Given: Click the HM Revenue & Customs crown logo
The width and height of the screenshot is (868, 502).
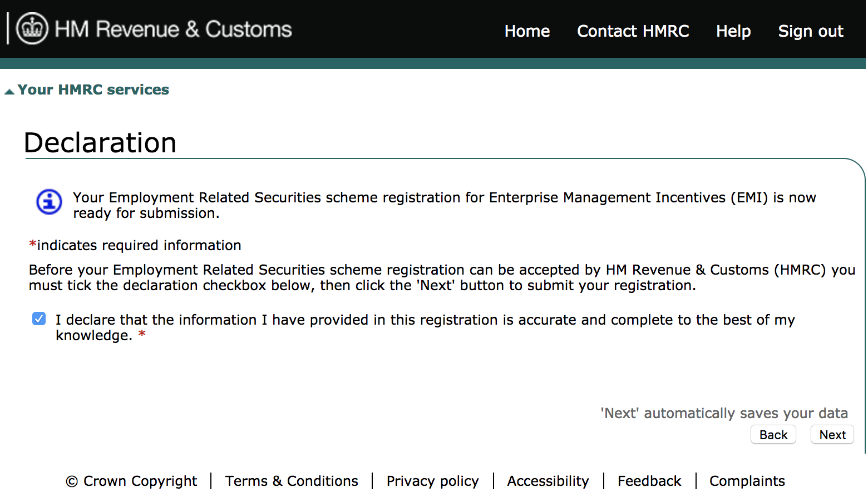Looking at the screenshot, I should pyautogui.click(x=31, y=28).
